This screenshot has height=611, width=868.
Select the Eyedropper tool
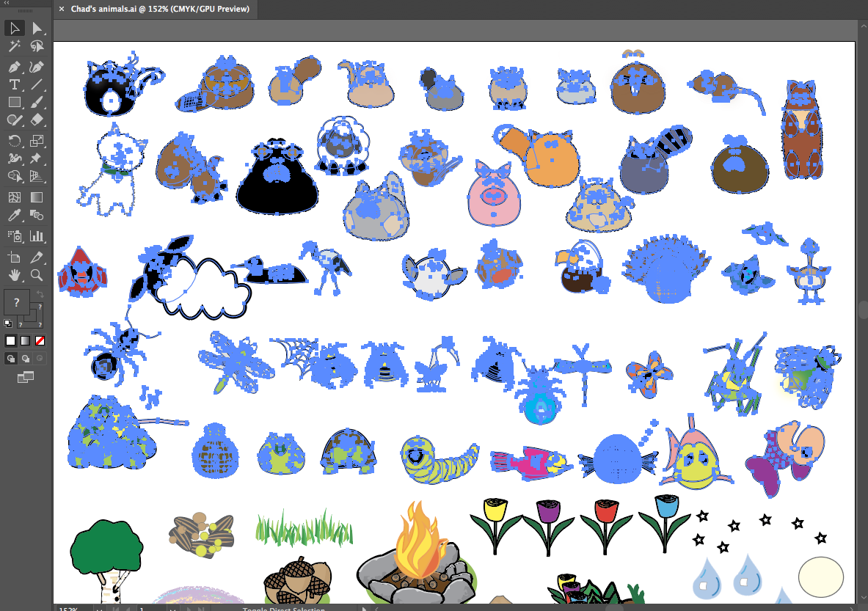[x=14, y=215]
